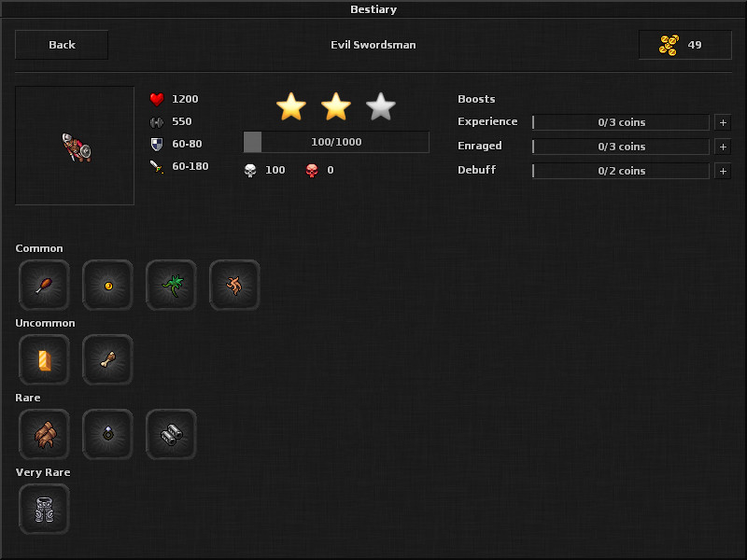Select the Very Rare drops label
This screenshot has width=747, height=560.
pos(43,472)
